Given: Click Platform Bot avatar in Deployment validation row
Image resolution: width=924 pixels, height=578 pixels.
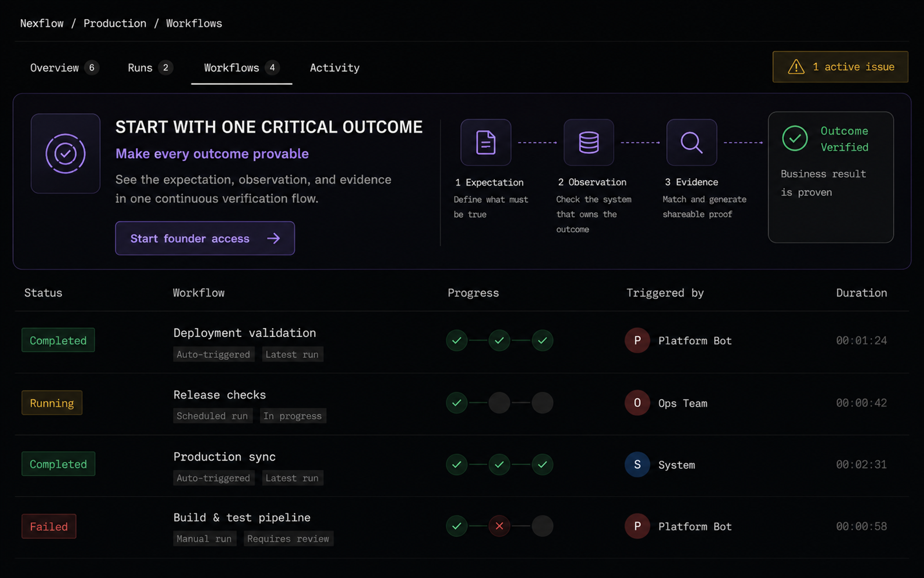Looking at the screenshot, I should coord(637,340).
